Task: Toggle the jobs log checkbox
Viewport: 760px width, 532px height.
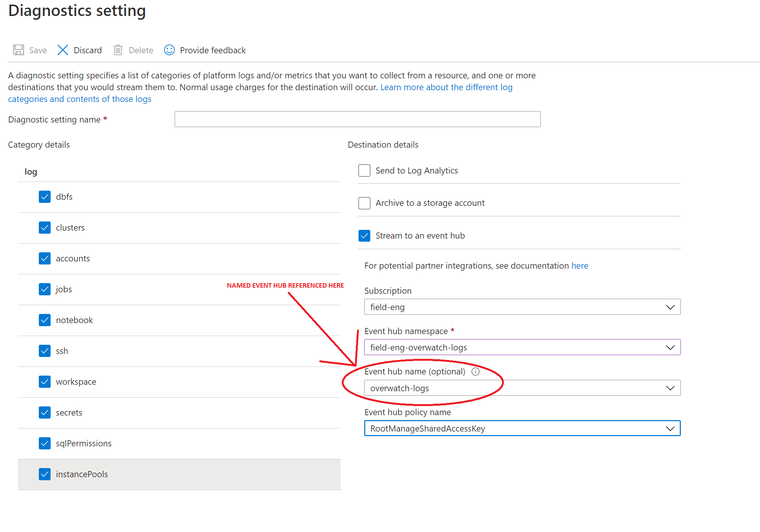Action: [x=45, y=289]
